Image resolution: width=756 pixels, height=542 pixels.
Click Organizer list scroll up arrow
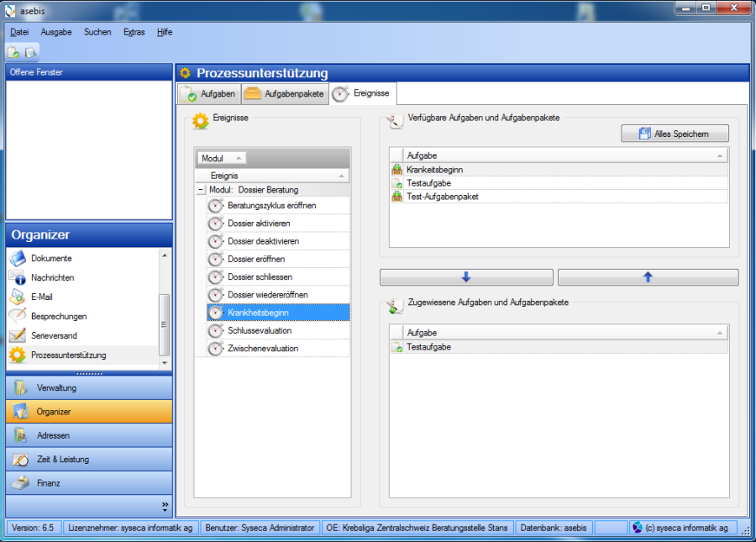165,255
